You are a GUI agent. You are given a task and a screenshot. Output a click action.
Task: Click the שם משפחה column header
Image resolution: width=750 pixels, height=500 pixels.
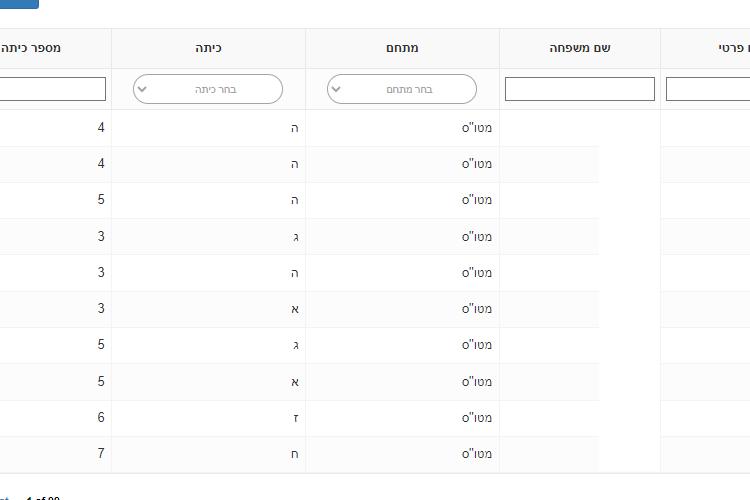coord(580,48)
